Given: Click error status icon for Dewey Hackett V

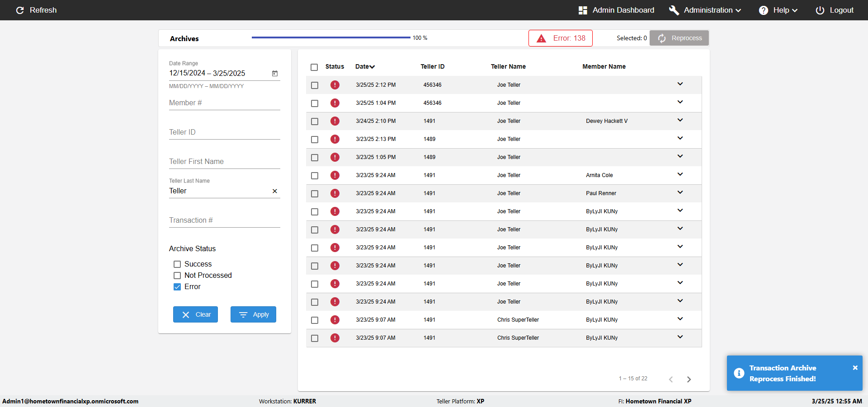Looking at the screenshot, I should tap(335, 121).
